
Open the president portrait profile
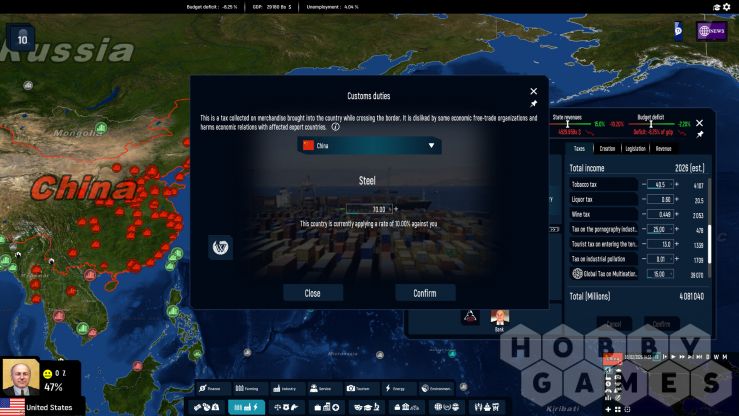point(21,377)
